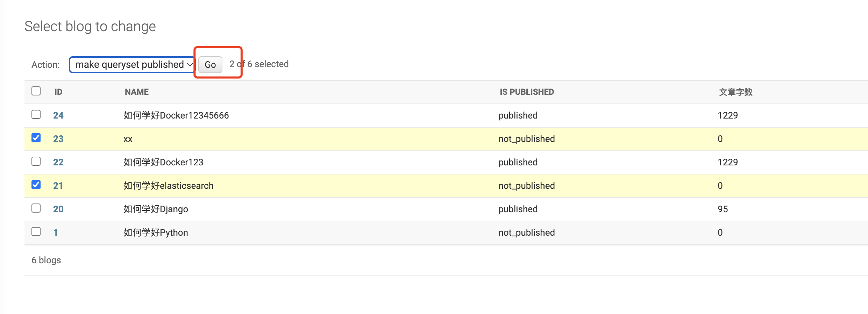
Task: Click the chevron arrow of the action select
Action: pos(190,65)
